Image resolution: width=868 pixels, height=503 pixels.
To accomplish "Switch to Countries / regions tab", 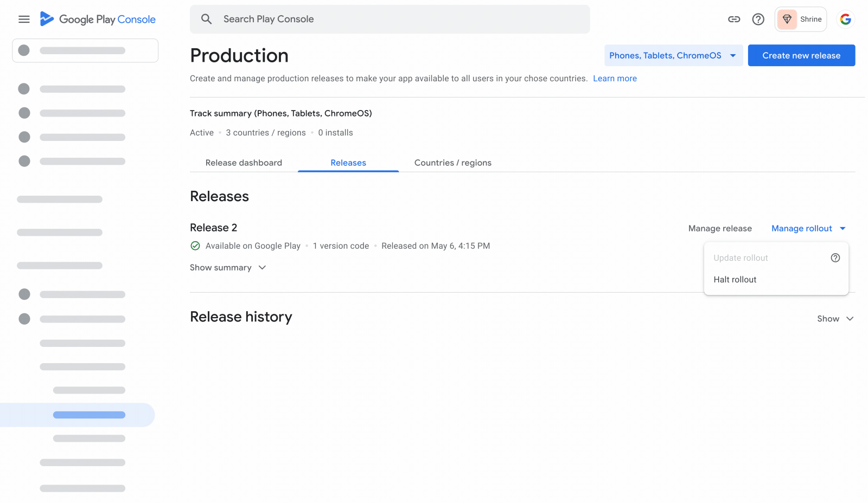I will click(x=452, y=163).
